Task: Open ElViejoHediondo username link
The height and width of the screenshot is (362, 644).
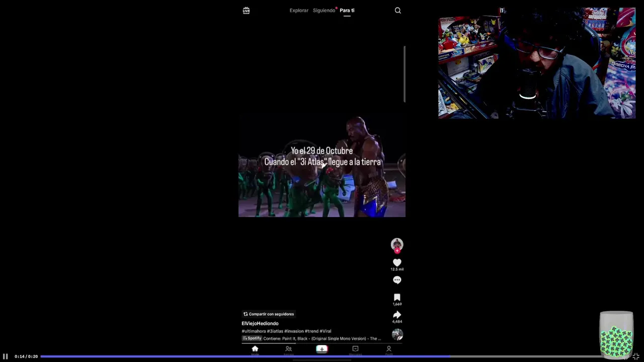Action: [x=260, y=323]
